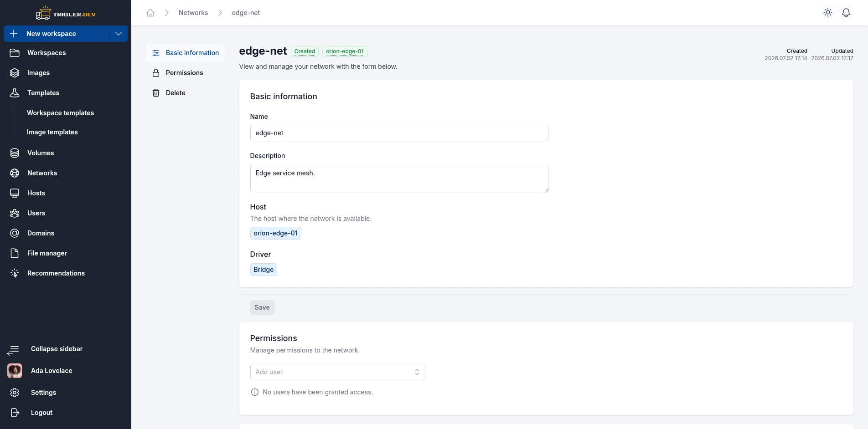Image resolution: width=868 pixels, height=429 pixels.
Task: Click the Users group icon
Action: point(15,213)
